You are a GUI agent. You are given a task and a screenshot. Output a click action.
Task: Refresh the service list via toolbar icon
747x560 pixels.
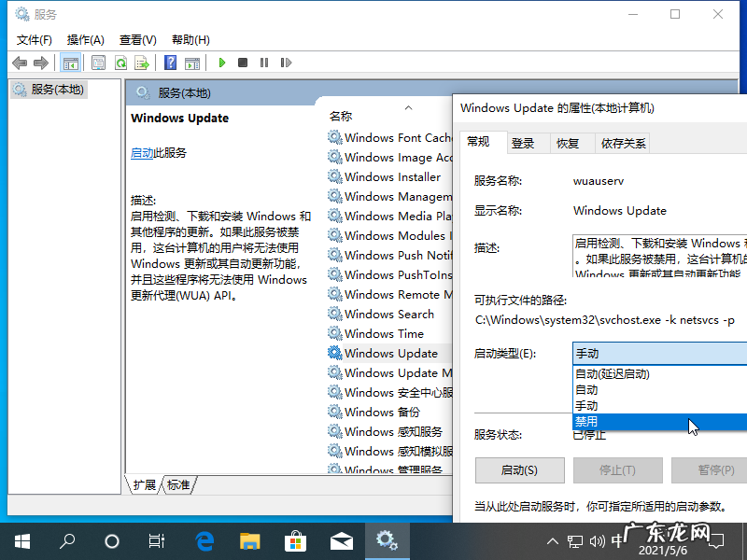pyautogui.click(x=120, y=63)
